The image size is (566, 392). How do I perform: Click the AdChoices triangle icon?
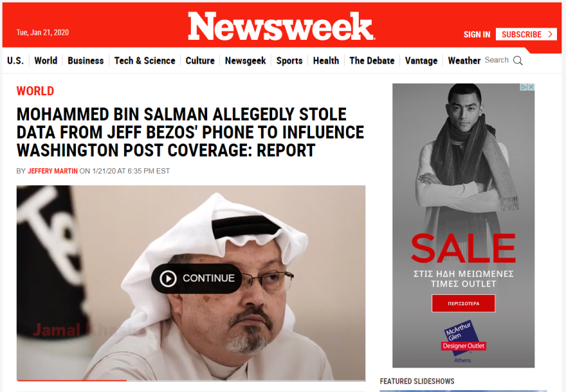(524, 87)
